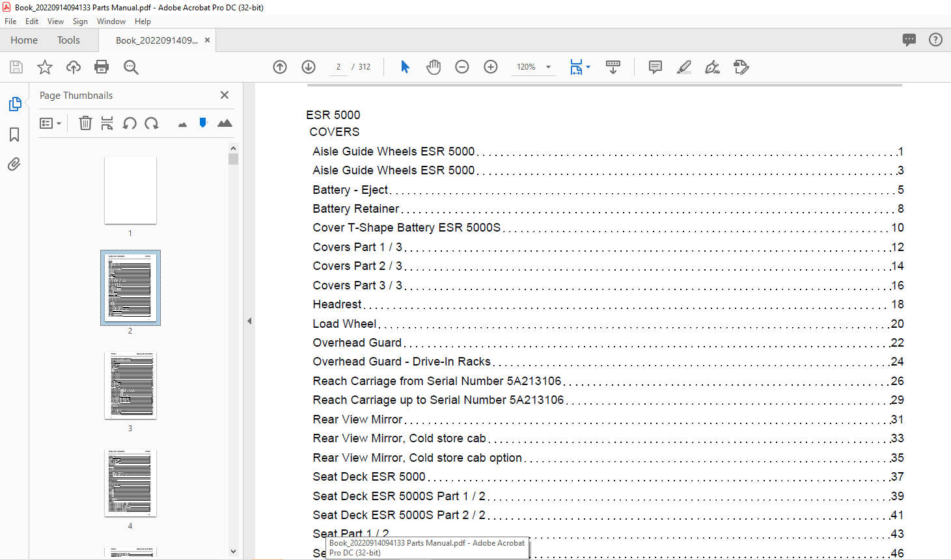Open the read mode keyboard icon

[613, 67]
